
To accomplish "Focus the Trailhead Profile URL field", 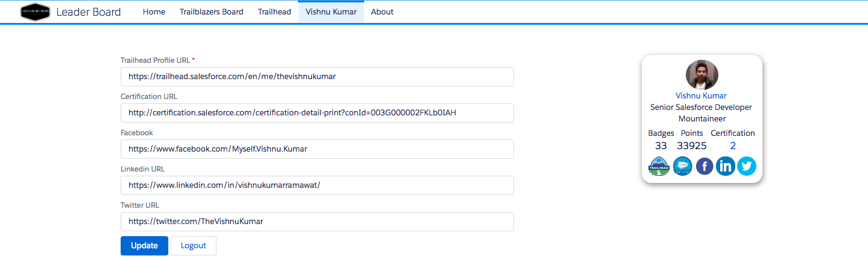I will click(317, 77).
